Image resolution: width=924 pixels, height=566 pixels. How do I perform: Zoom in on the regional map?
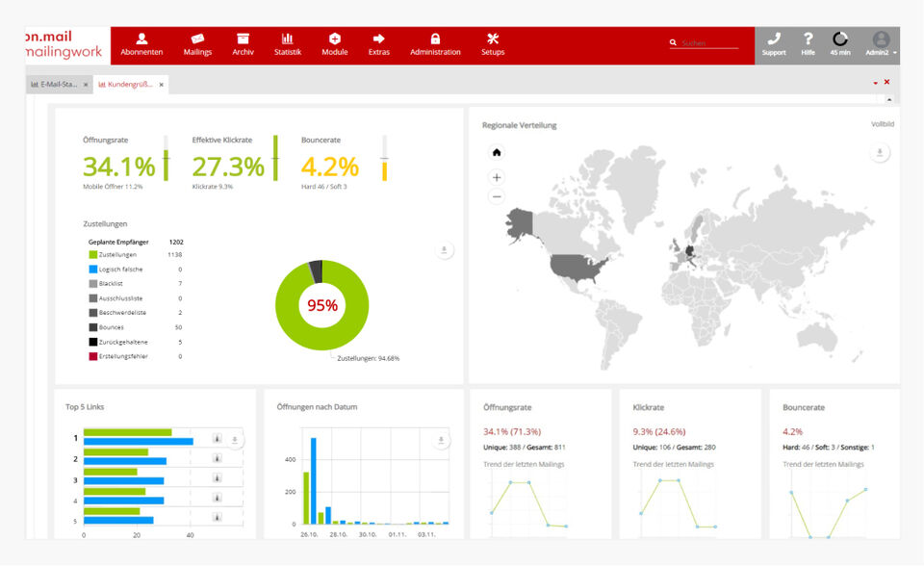(497, 177)
